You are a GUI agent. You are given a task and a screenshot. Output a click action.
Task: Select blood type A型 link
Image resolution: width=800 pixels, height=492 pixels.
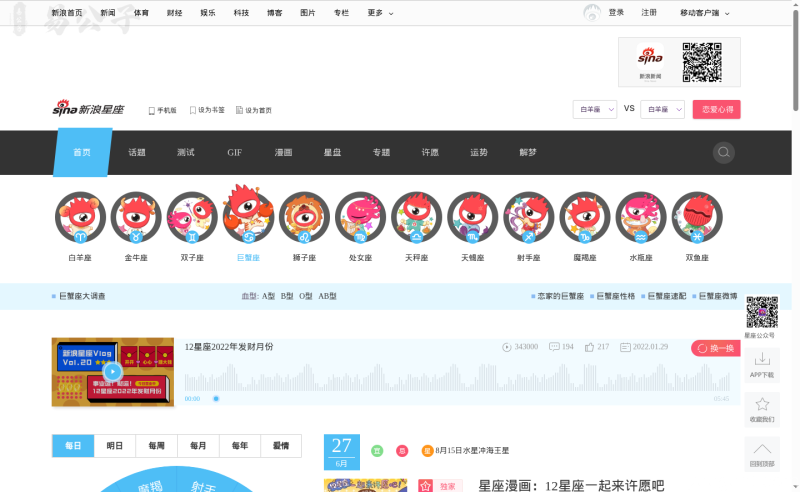(268, 296)
